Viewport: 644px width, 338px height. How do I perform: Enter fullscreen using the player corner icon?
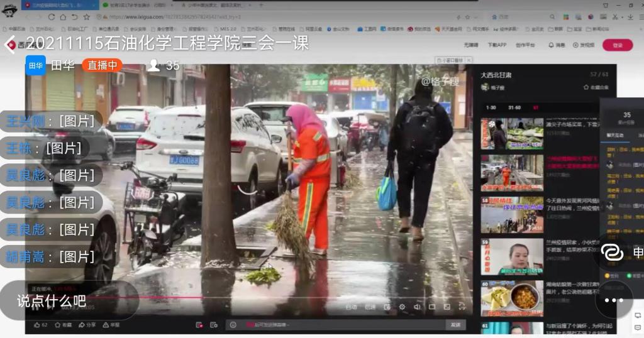[x=462, y=307]
